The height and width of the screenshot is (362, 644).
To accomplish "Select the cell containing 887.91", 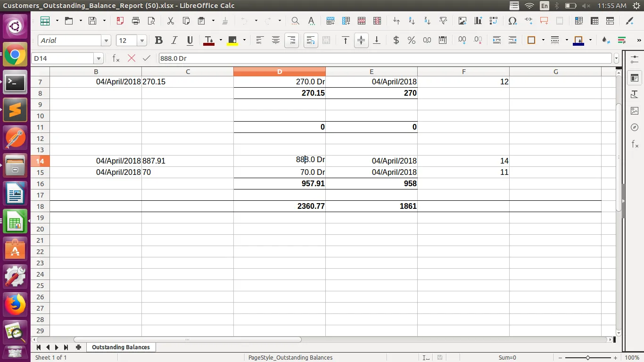I will pos(188,161).
